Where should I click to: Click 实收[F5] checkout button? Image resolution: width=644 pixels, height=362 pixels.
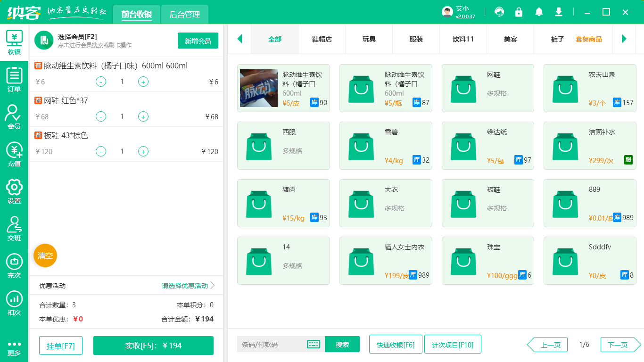point(153,346)
